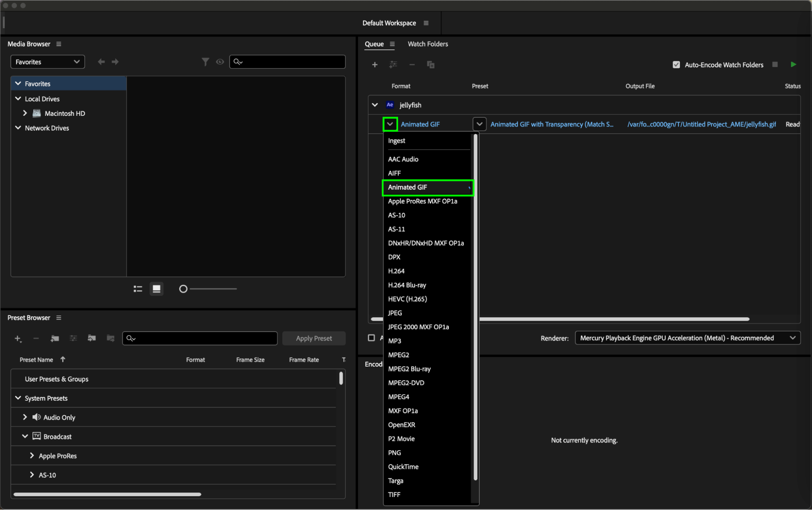
Task: Switch Media Browser to thumbnail view
Action: (x=156, y=289)
